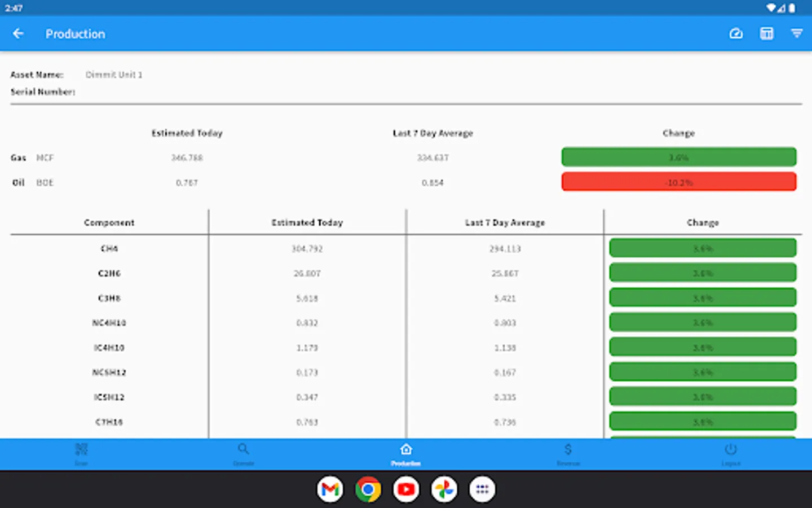Open the app drawer grid icon
812x508 pixels.
coord(482,489)
